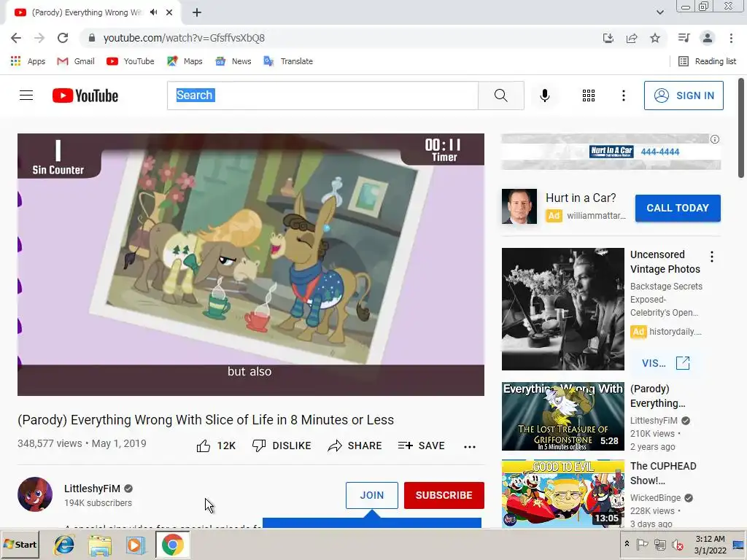Click the CALL TODAY ad button
This screenshot has height=560, width=747.
(x=678, y=208)
